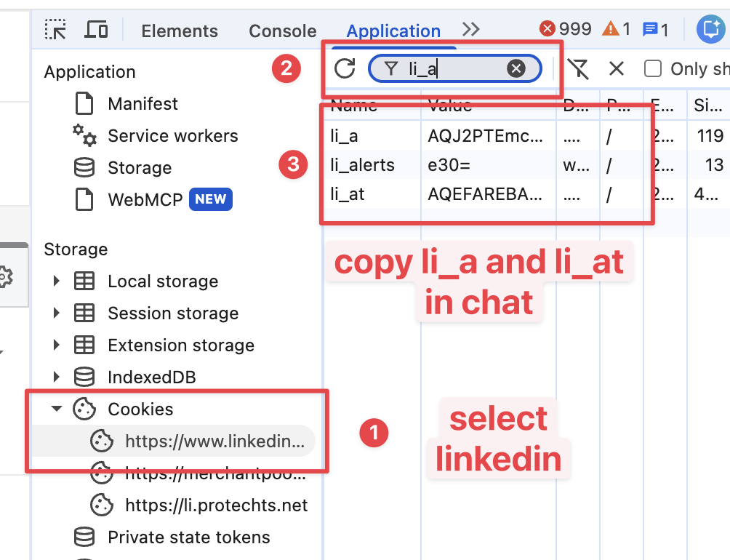The width and height of the screenshot is (730, 560).
Task: Refresh the cookies list
Action: (345, 69)
